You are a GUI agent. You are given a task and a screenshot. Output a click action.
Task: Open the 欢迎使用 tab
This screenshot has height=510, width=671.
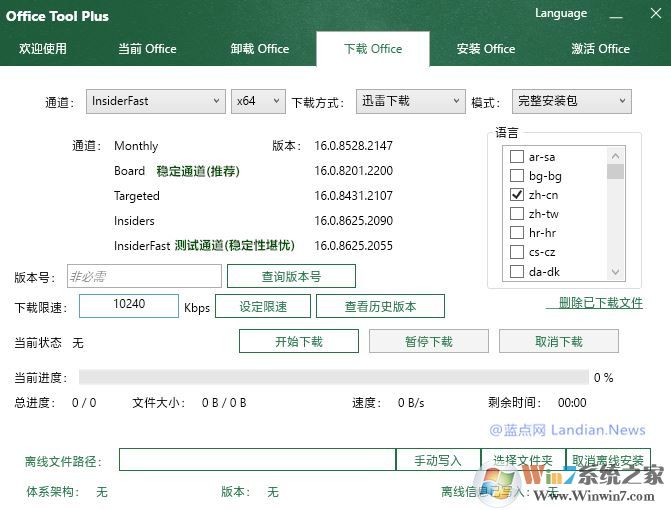coord(43,49)
